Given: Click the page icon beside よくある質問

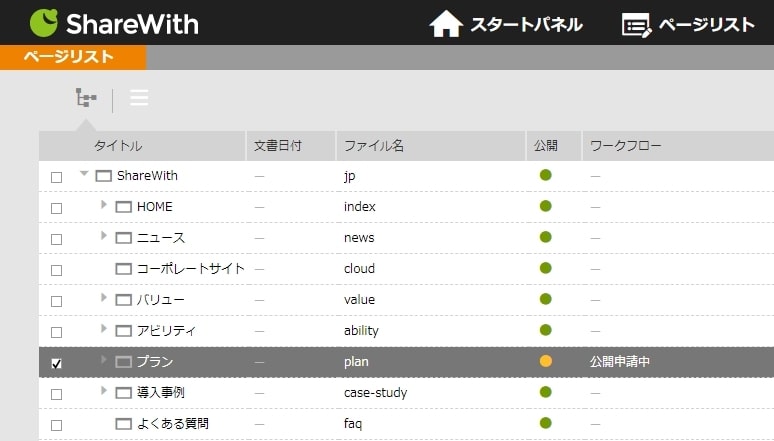Looking at the screenshot, I should (x=124, y=424).
